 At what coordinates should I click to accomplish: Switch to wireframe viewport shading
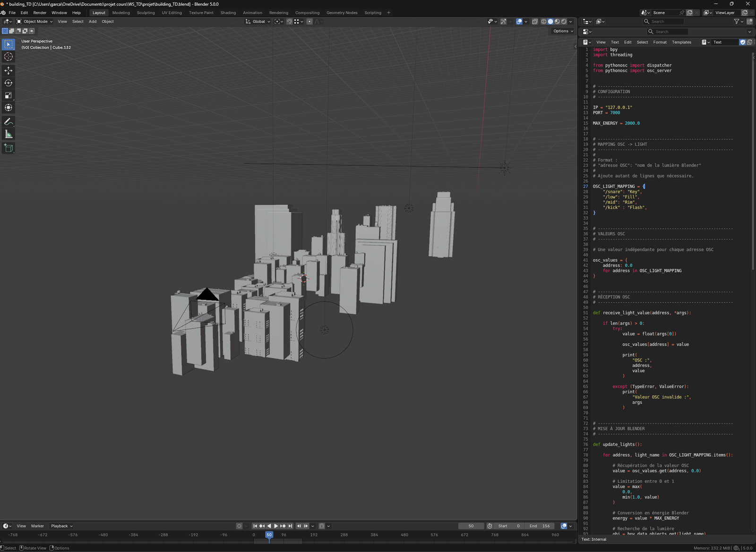544,21
